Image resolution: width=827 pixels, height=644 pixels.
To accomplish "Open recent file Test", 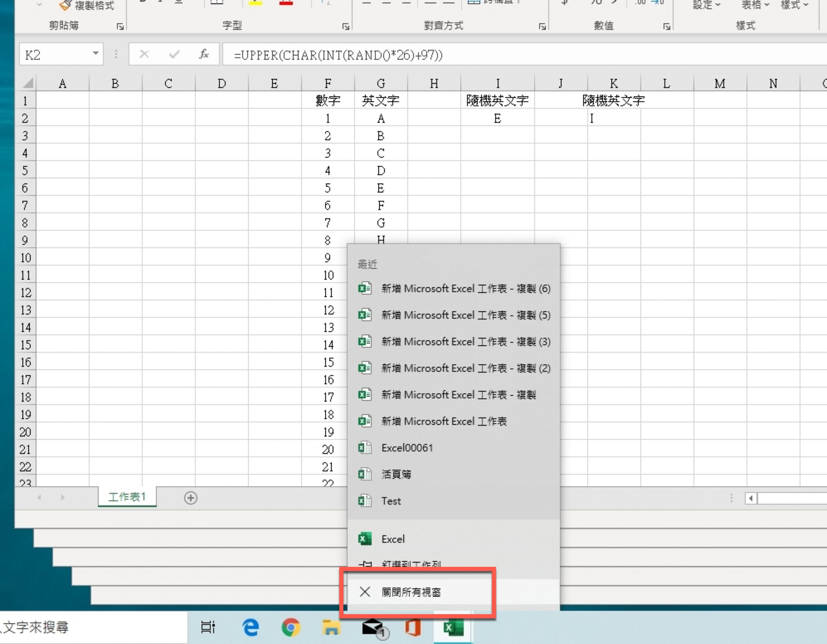I will pos(391,501).
